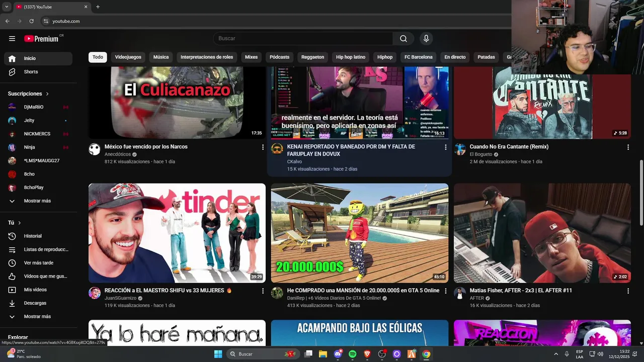Open the Tú section header

click(15, 223)
